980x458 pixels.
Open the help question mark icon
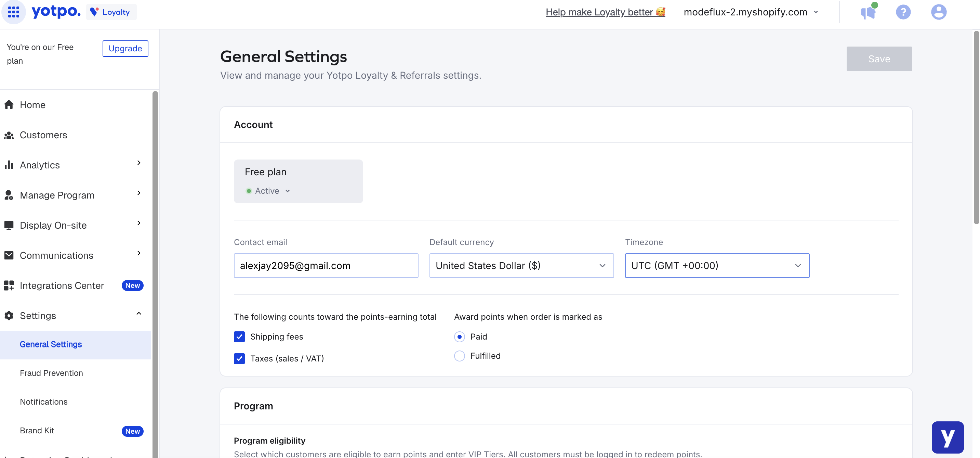(903, 12)
